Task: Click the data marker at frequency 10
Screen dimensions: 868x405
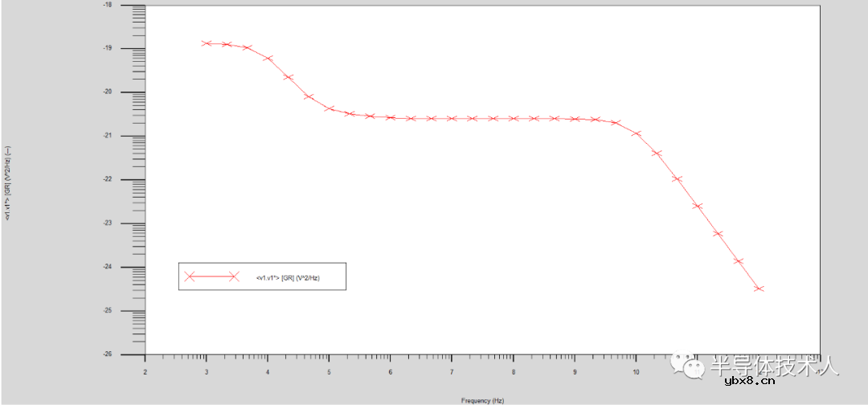Action: [x=636, y=133]
